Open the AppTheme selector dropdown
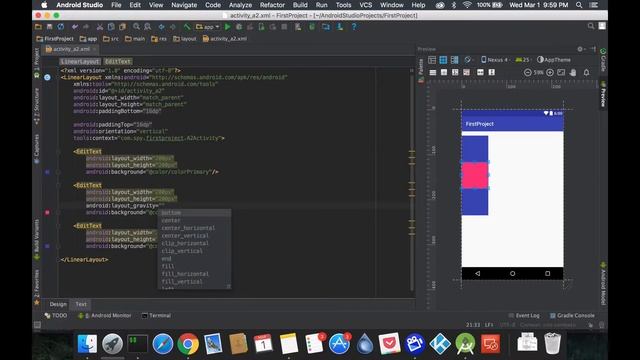The height and width of the screenshot is (360, 640). (554, 60)
